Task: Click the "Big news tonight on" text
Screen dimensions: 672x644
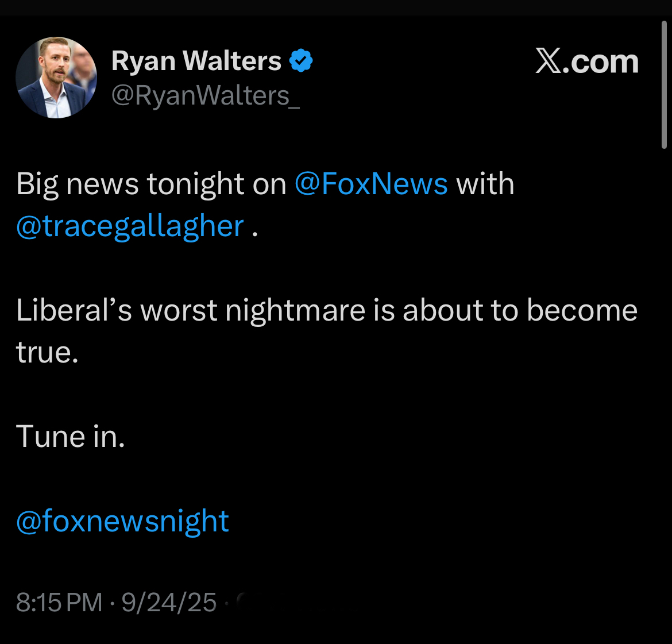Action: tap(151, 184)
